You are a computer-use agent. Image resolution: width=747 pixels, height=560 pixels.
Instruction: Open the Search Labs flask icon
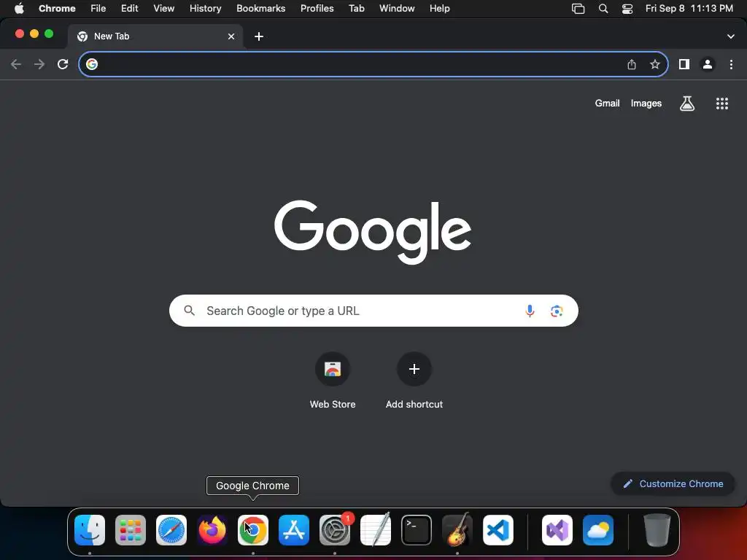(687, 104)
